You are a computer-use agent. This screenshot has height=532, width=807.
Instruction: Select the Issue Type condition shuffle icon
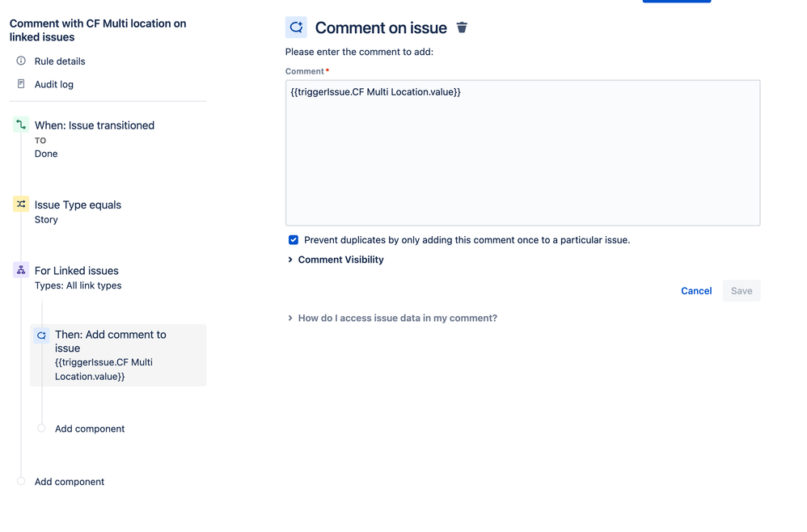point(21,205)
